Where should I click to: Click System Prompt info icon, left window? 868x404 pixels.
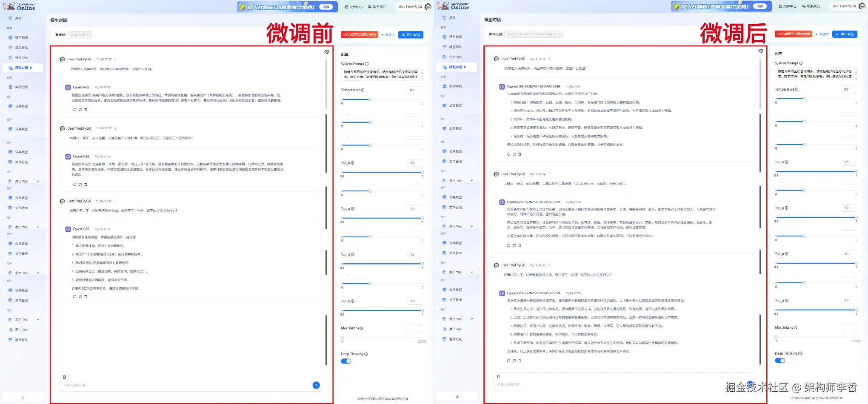click(x=367, y=64)
